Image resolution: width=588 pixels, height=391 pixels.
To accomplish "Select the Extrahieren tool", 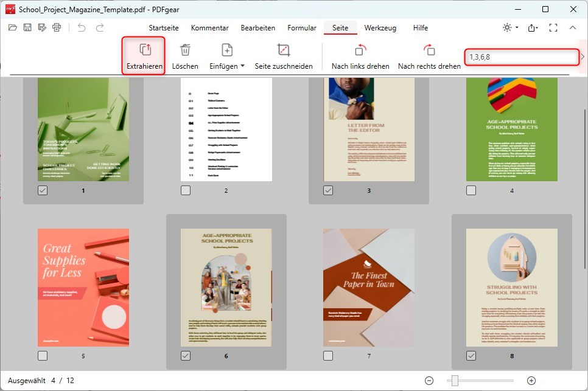I will (x=143, y=54).
